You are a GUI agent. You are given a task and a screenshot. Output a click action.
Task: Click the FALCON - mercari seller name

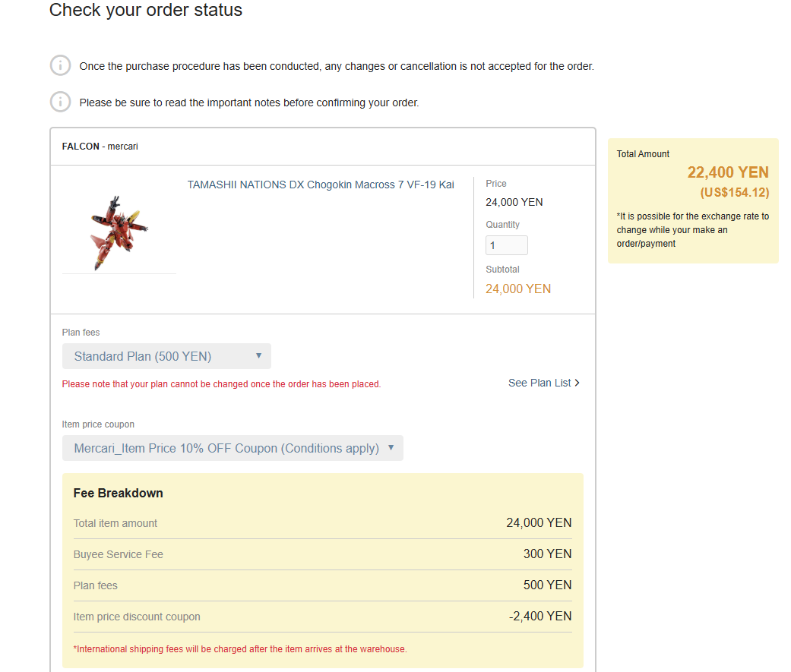100,146
